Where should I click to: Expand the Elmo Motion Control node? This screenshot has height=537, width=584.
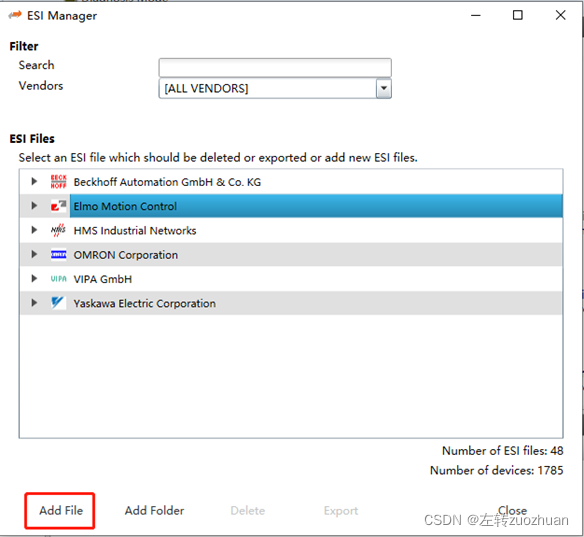click(34, 206)
